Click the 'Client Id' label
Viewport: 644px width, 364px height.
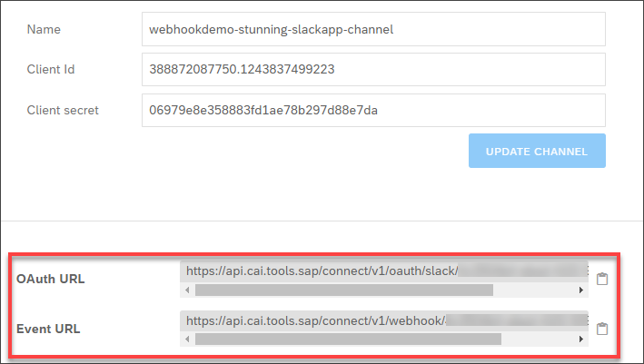tap(51, 69)
